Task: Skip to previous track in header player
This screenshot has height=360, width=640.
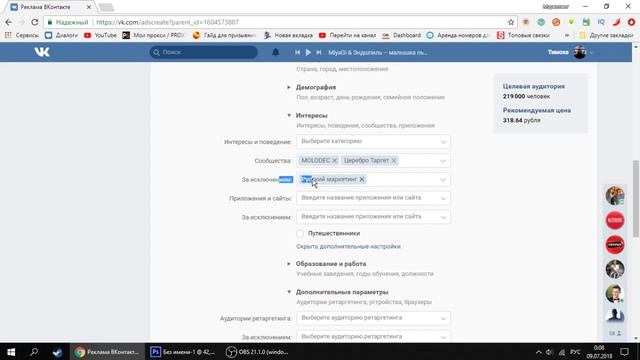Action: [298, 52]
